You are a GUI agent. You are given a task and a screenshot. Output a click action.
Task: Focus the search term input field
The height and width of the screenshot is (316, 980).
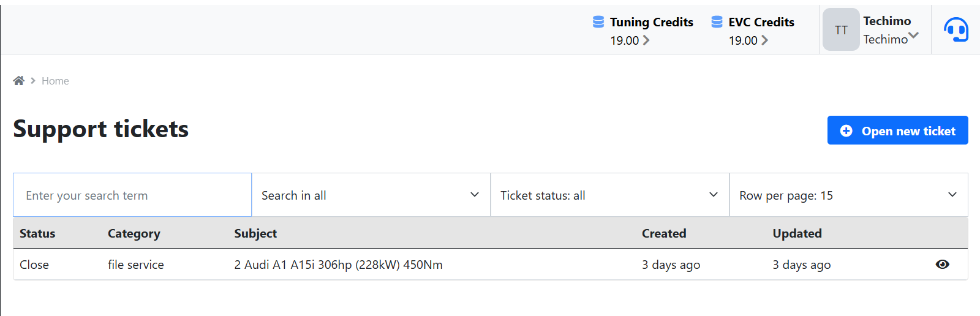(x=132, y=195)
